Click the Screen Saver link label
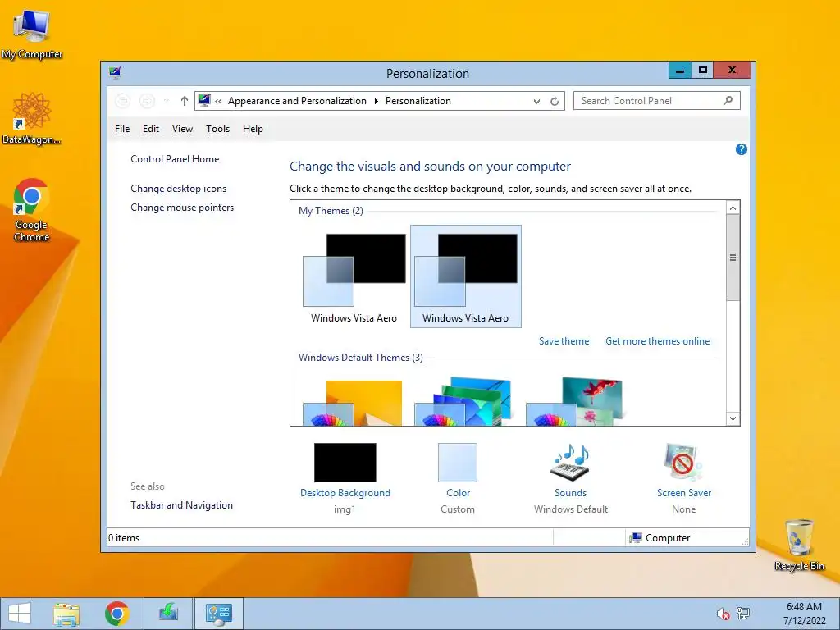 (684, 493)
